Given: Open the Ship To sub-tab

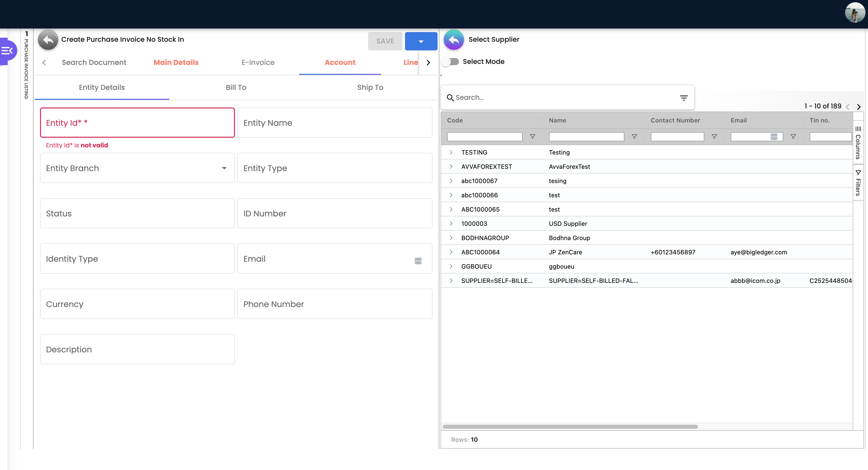Looking at the screenshot, I should coord(370,88).
